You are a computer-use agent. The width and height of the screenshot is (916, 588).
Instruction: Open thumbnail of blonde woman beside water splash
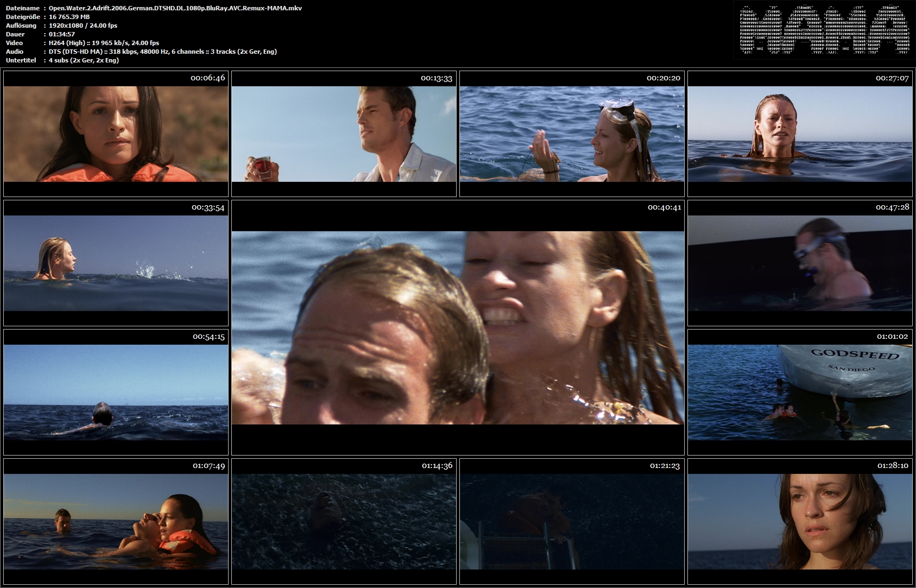(116, 263)
